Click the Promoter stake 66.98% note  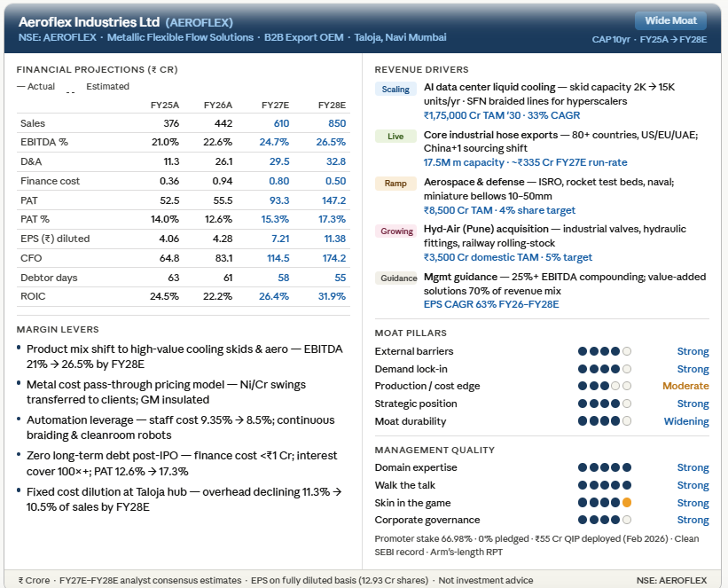coord(536,545)
